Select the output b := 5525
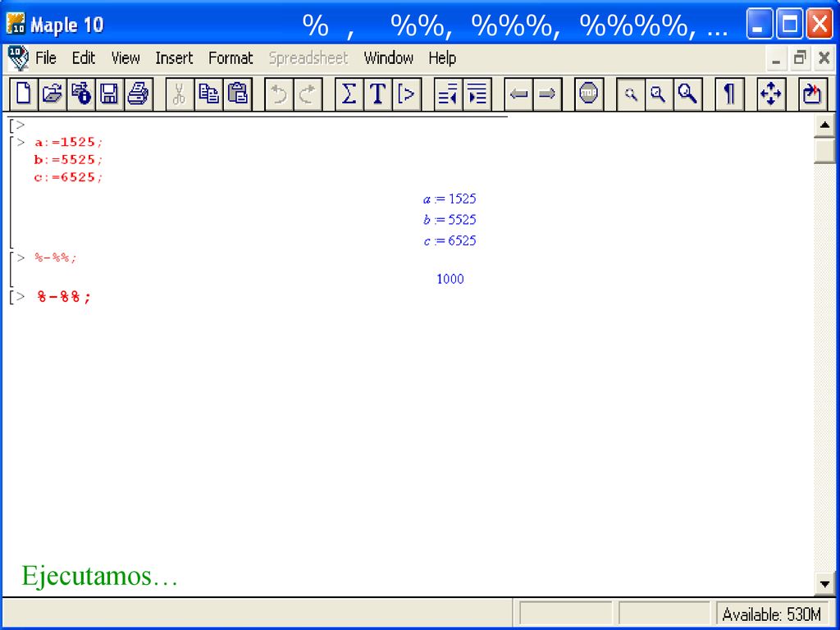This screenshot has width=840, height=630. click(x=450, y=220)
